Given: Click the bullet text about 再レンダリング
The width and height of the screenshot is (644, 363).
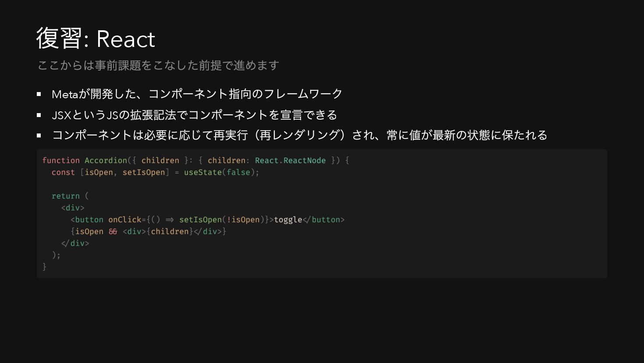Looking at the screenshot, I should point(300,135).
